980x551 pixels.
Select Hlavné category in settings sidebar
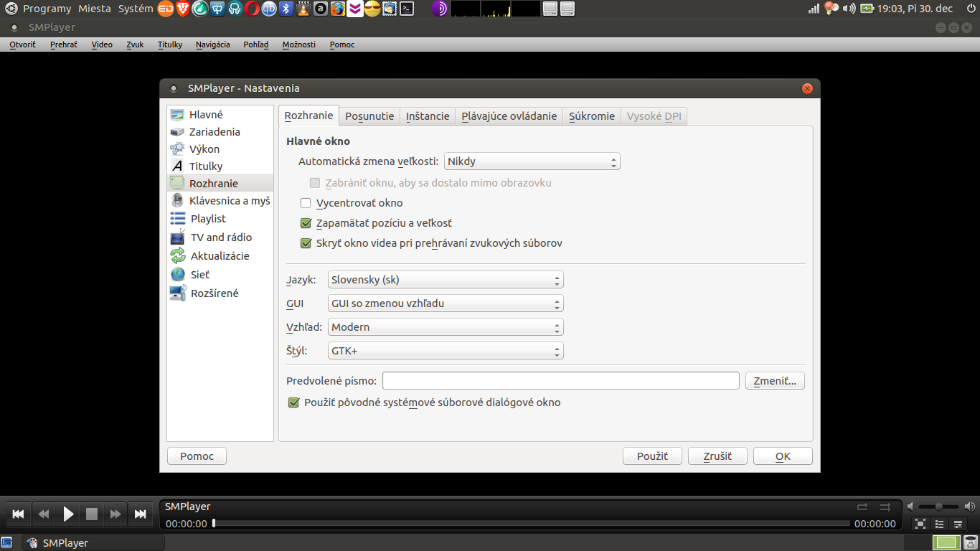pyautogui.click(x=220, y=114)
